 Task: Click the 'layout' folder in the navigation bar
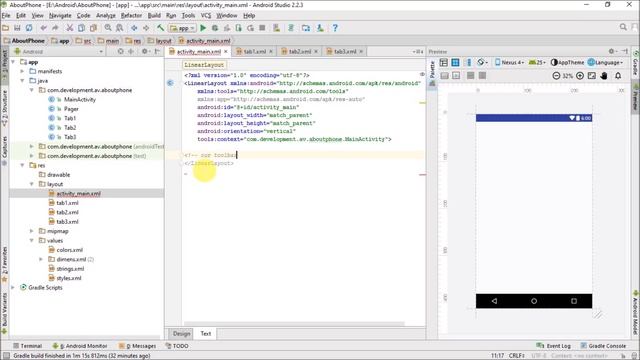coord(160,41)
